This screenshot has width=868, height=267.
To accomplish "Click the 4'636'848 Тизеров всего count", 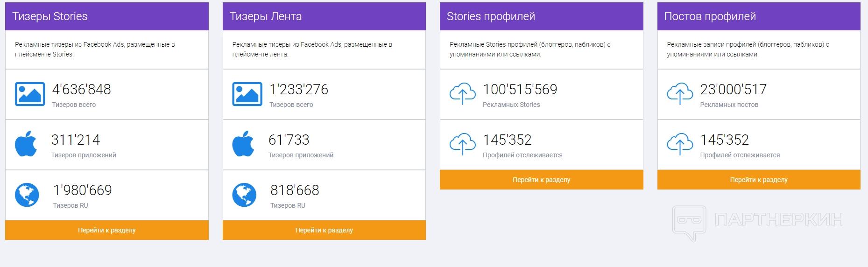I will click(81, 89).
